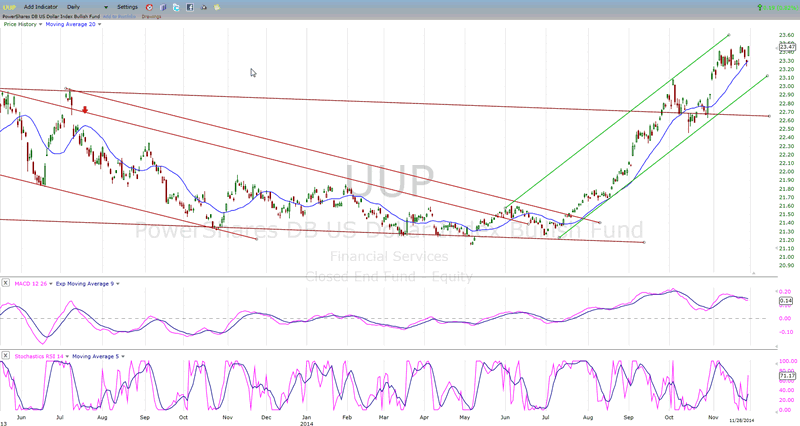Click the UUP ticker symbol field
This screenshot has height=426, width=800.
pos(7,7)
